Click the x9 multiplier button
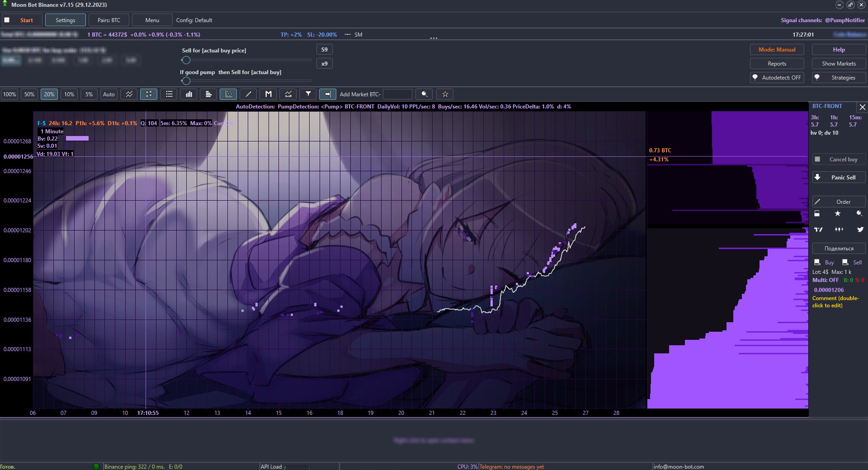The width and height of the screenshot is (868, 470). (324, 64)
